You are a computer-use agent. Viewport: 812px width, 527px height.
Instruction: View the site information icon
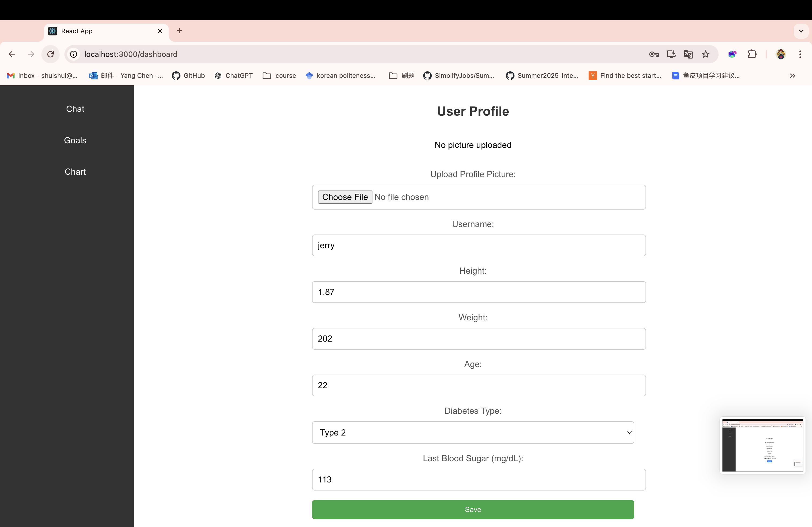tap(74, 54)
